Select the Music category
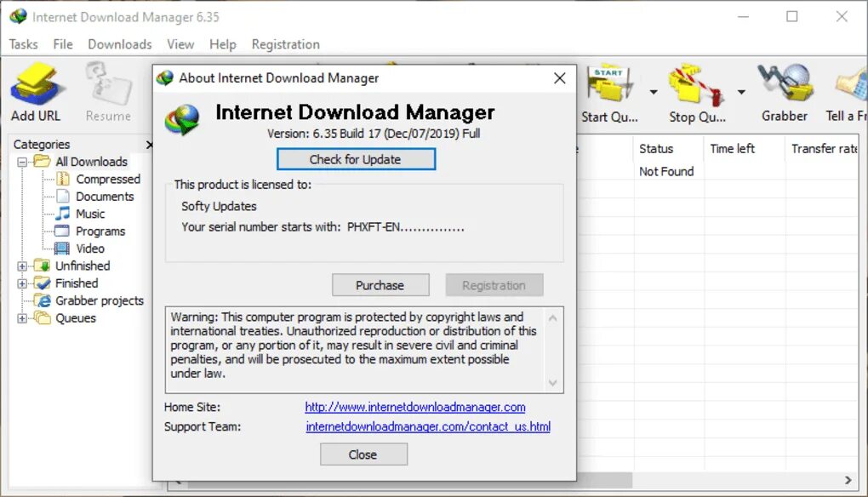The height and width of the screenshot is (497, 868). click(90, 214)
